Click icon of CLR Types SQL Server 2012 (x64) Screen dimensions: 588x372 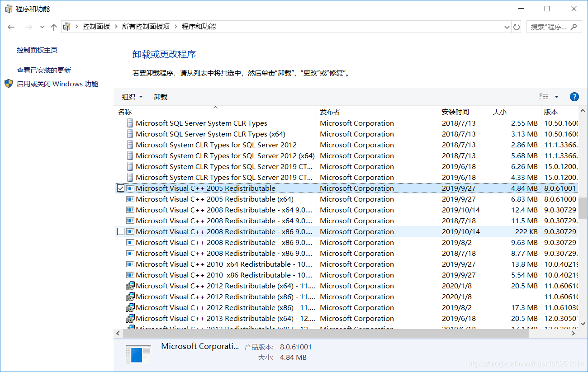(130, 155)
